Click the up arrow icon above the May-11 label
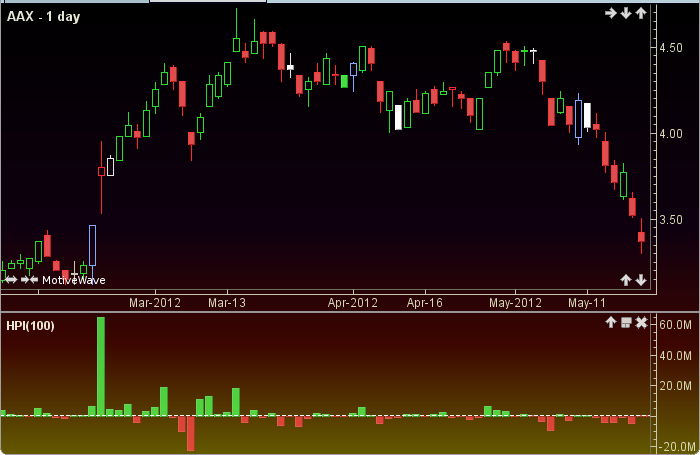This screenshot has width=700, height=455. [x=626, y=280]
